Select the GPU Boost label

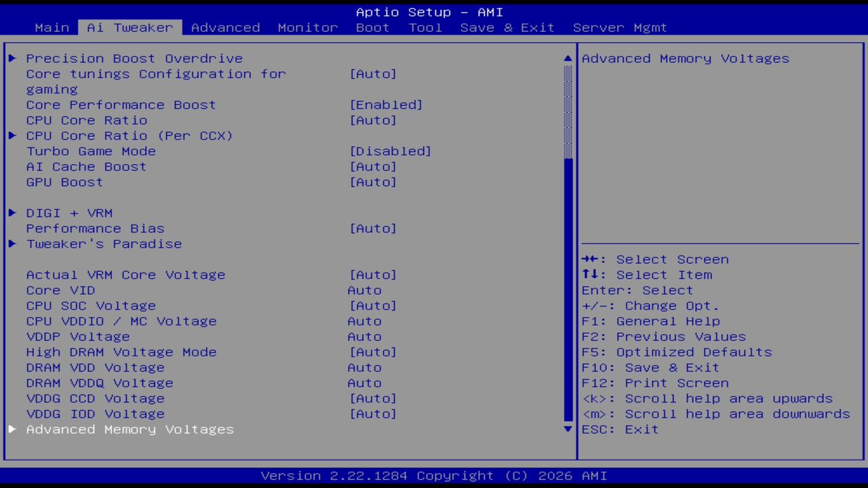tap(64, 182)
